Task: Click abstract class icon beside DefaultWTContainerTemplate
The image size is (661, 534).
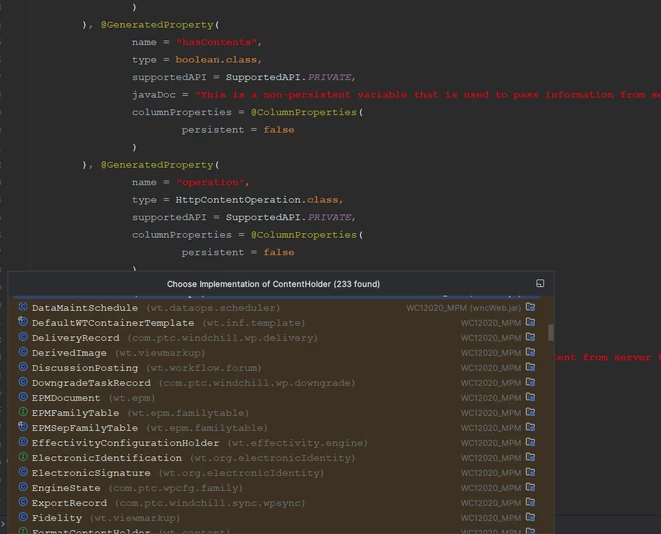Action: (23, 322)
